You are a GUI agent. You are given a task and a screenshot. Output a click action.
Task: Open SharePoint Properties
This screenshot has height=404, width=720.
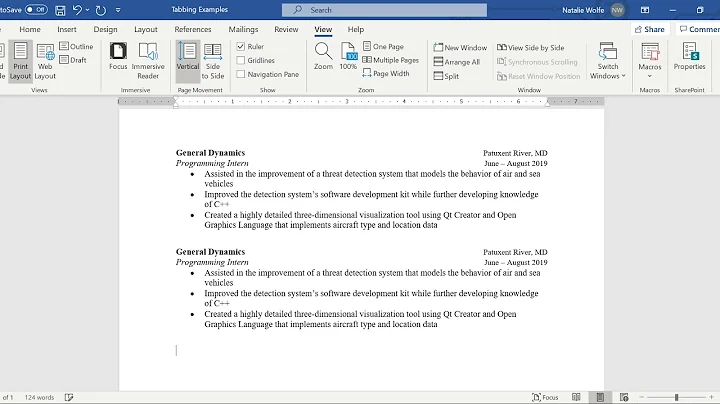point(689,56)
